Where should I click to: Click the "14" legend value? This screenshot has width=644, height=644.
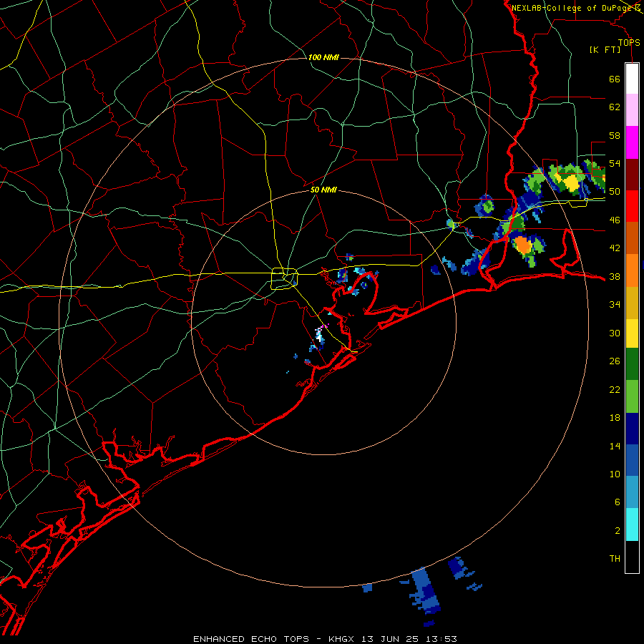[615, 447]
